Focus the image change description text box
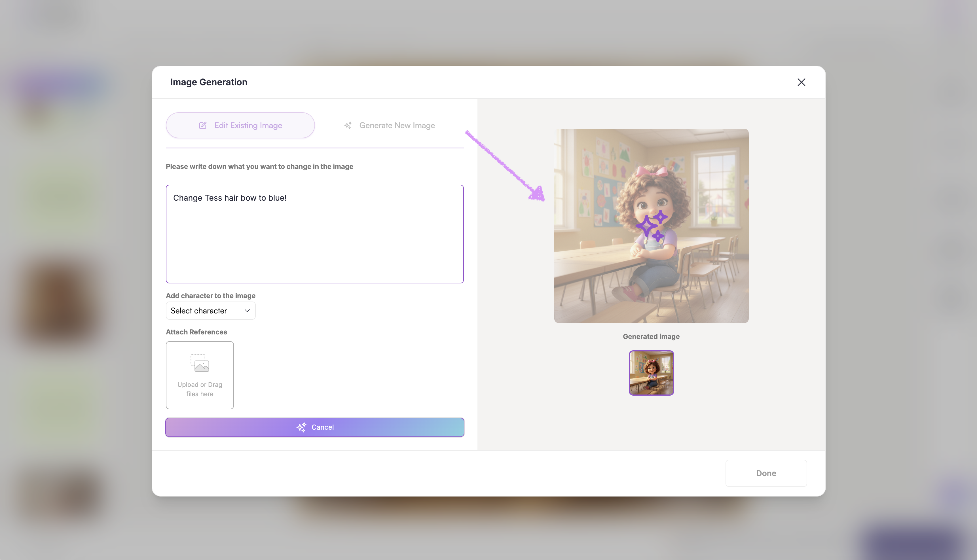Viewport: 977px width, 560px height. click(315, 234)
